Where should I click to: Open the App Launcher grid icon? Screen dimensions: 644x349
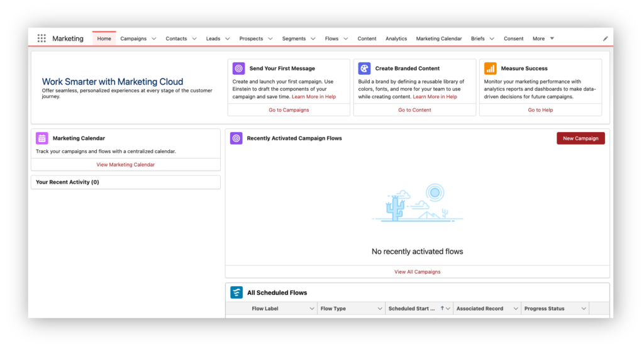click(x=42, y=38)
